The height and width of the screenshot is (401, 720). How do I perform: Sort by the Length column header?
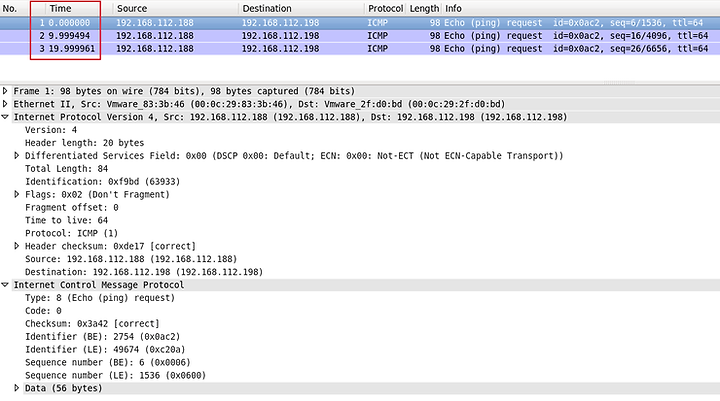(424, 8)
